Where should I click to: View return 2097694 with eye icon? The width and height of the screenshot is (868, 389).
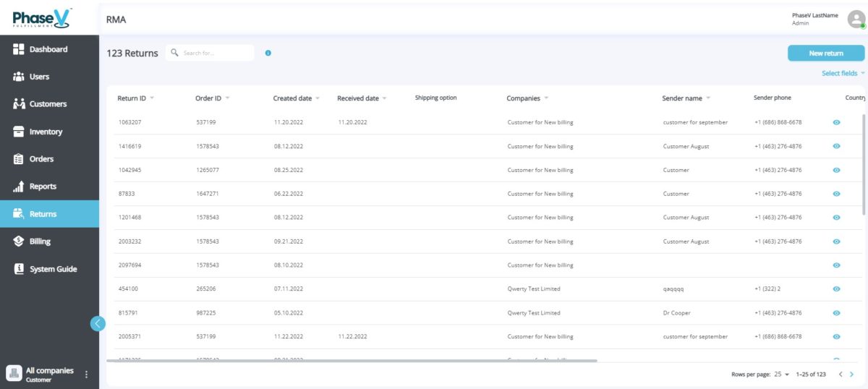(x=836, y=265)
